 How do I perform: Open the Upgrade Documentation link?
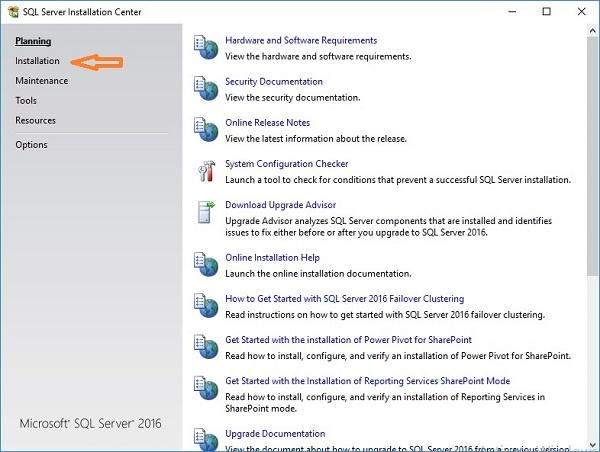coord(275,434)
